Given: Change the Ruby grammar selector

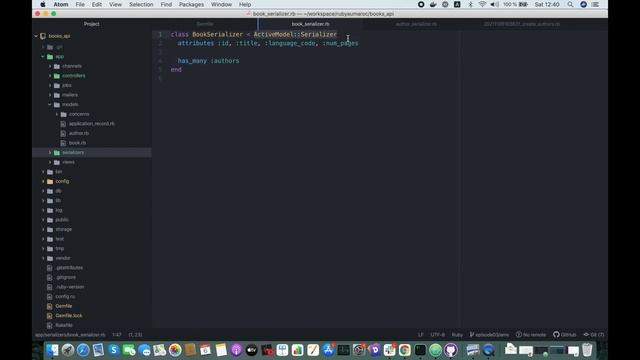Looking at the screenshot, I should (x=457, y=335).
